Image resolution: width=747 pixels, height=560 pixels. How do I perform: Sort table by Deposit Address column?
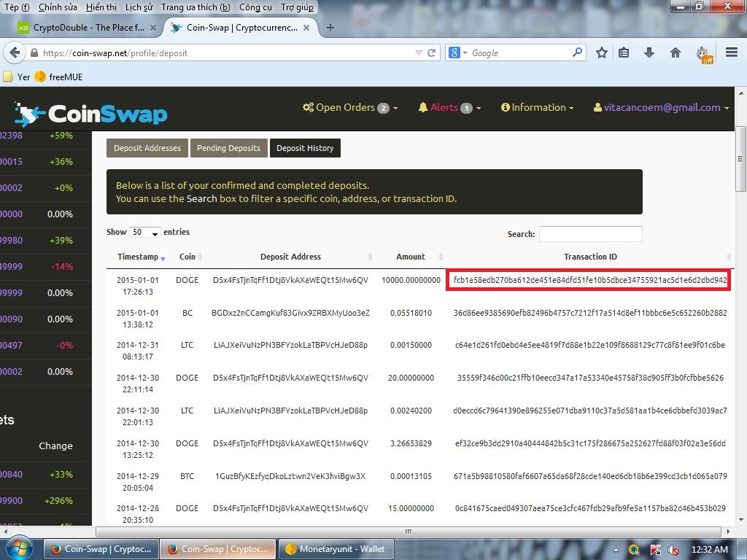(290, 257)
